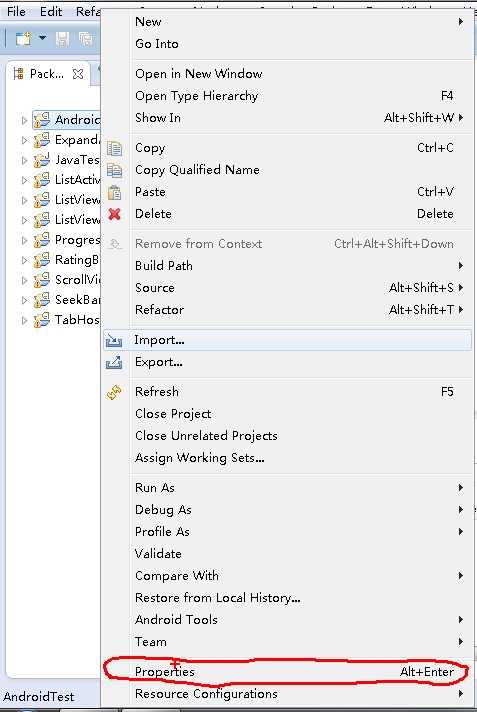Open the Edit menu

50,11
